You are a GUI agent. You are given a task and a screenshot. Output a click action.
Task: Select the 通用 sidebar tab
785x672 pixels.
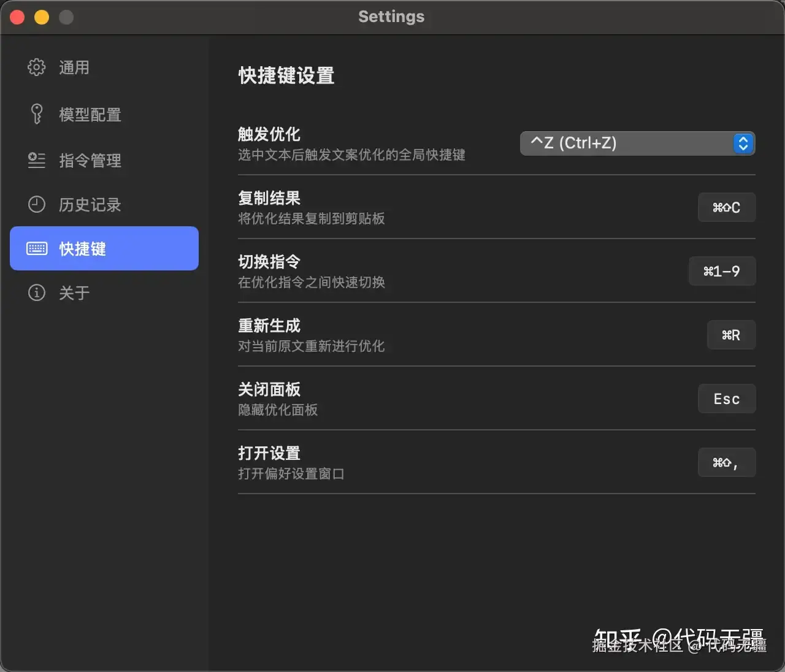pyautogui.click(x=104, y=67)
